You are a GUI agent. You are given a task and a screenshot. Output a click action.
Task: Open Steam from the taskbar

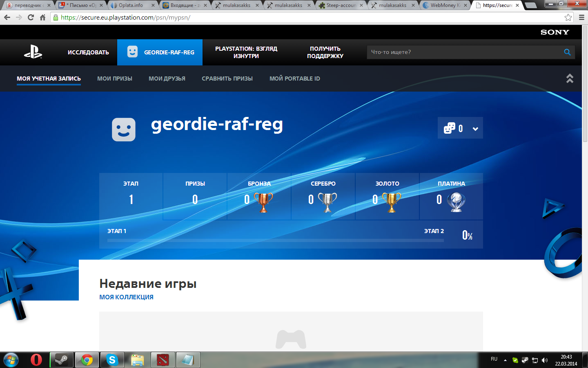(62, 360)
